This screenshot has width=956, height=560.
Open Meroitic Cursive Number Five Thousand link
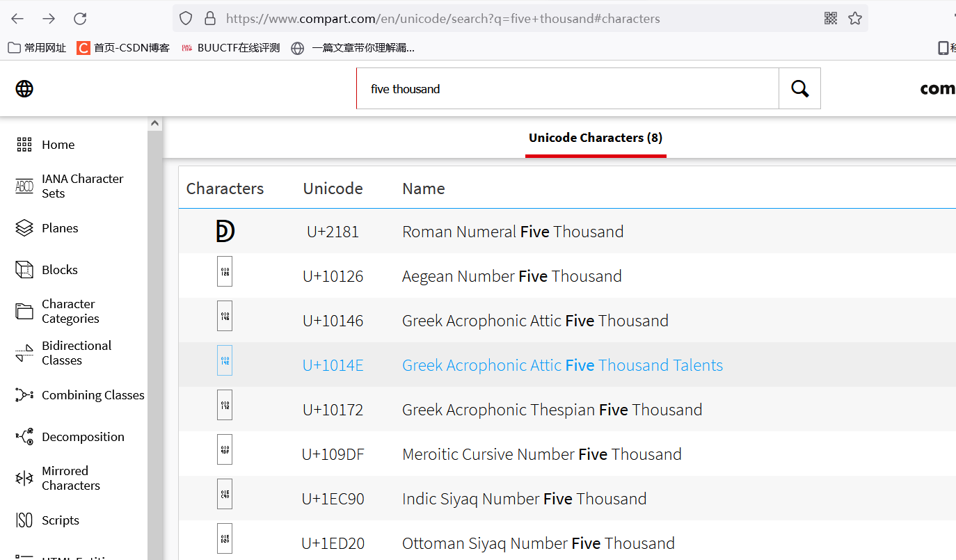click(542, 454)
